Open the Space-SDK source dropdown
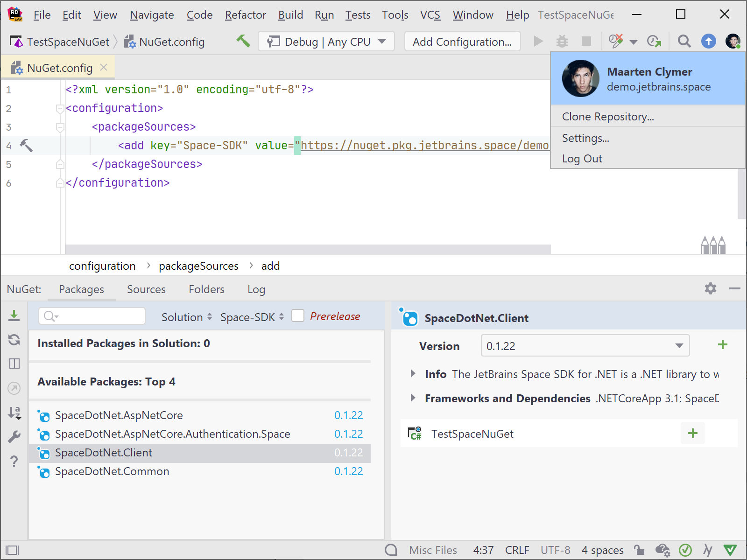 click(x=252, y=317)
